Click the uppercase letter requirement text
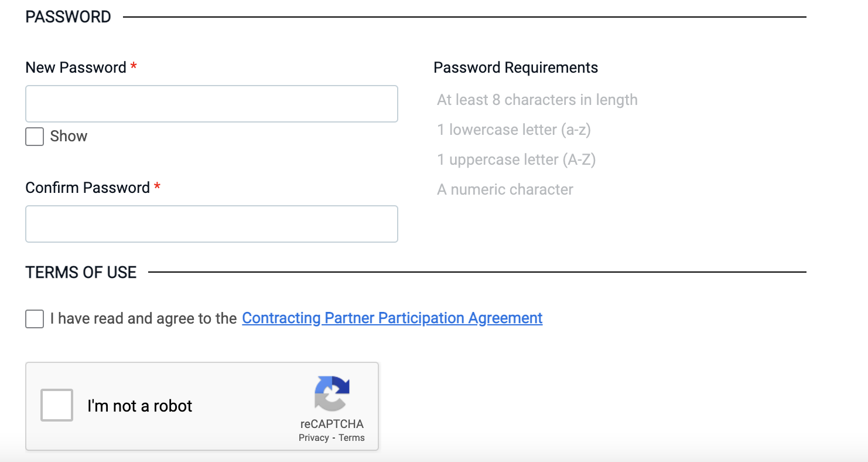This screenshot has width=868, height=462. [x=516, y=159]
